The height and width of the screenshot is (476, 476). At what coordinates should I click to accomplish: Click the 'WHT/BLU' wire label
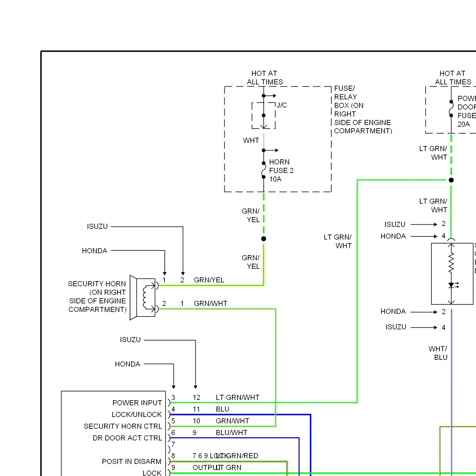pos(438,353)
